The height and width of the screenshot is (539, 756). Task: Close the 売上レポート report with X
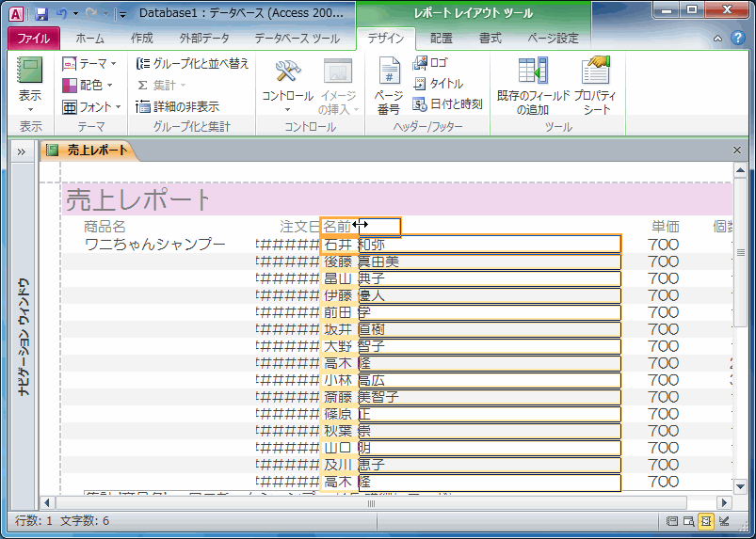pyautogui.click(x=737, y=151)
